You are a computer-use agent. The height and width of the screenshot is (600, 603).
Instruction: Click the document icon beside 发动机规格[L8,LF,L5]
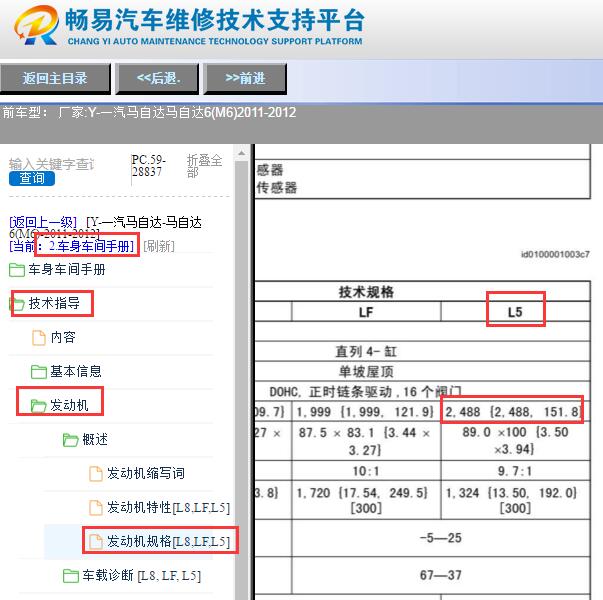pos(96,542)
